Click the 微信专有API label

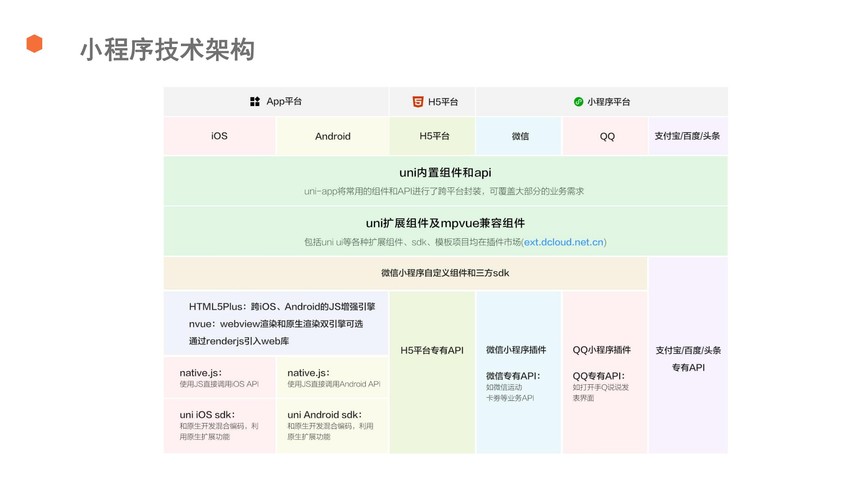513,376
